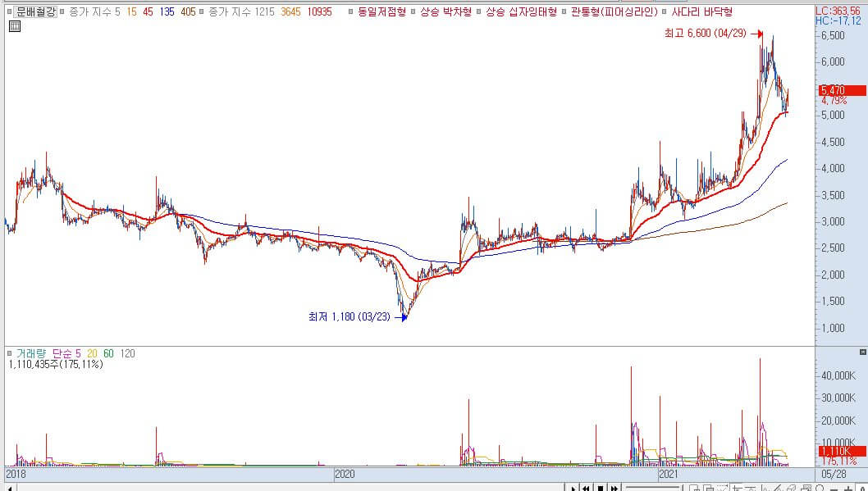Select the red 45 period value

(x=148, y=11)
